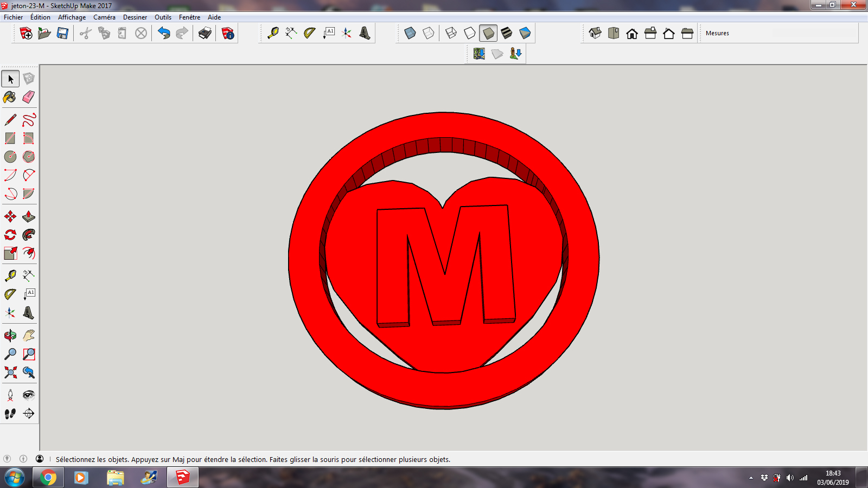Open the Affichage menu
Screen dimensions: 868x488
click(72, 17)
